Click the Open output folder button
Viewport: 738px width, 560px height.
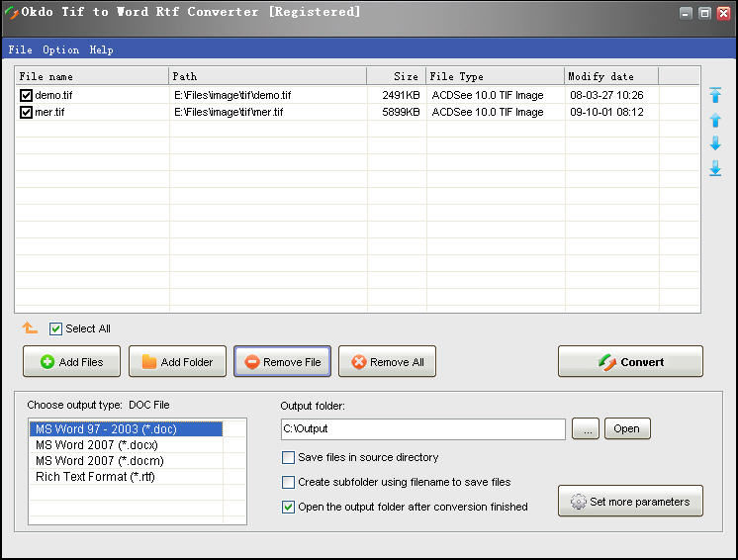pos(627,428)
